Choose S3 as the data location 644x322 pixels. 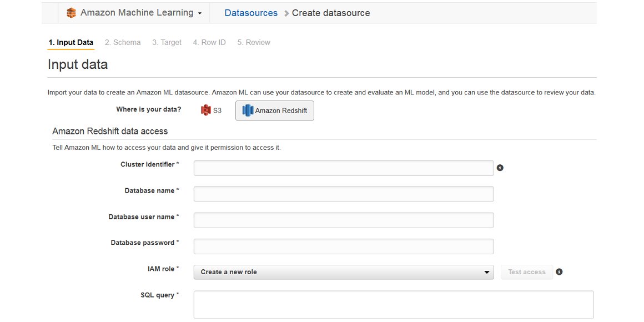point(211,110)
